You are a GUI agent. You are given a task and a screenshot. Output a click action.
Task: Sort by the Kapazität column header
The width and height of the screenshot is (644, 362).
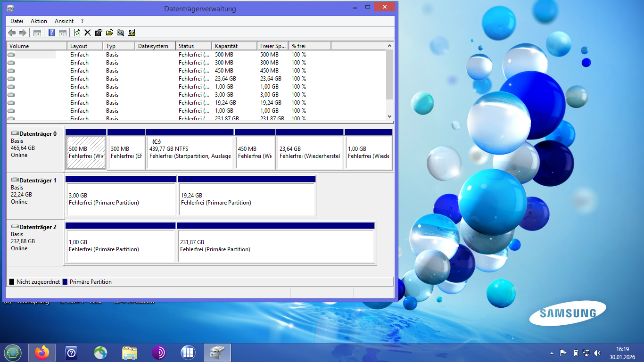click(x=235, y=46)
